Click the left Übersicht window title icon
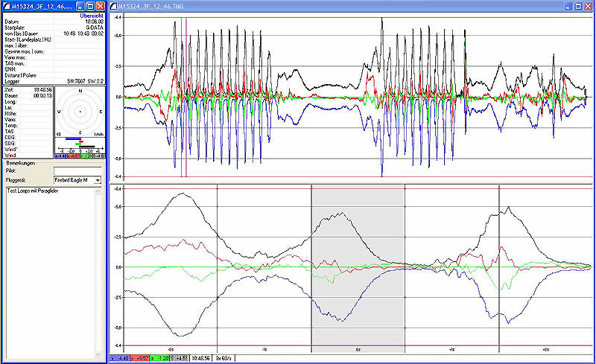The image size is (596, 364). [5, 5]
